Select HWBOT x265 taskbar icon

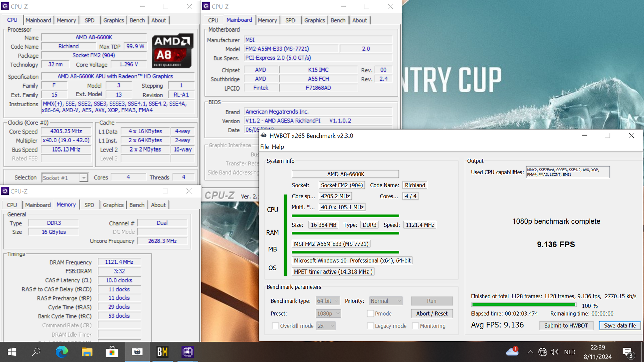(x=137, y=352)
